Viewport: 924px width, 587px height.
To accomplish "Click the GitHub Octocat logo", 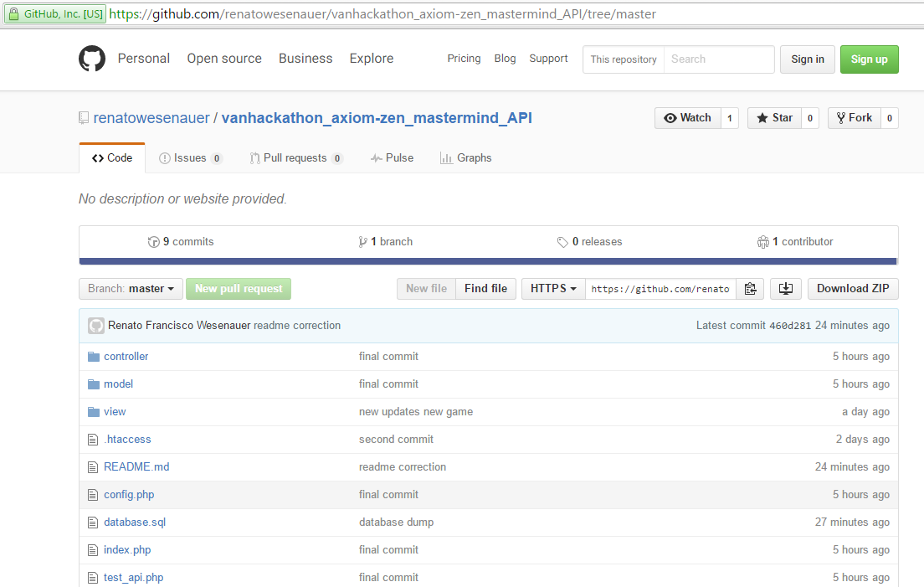I will click(x=92, y=59).
